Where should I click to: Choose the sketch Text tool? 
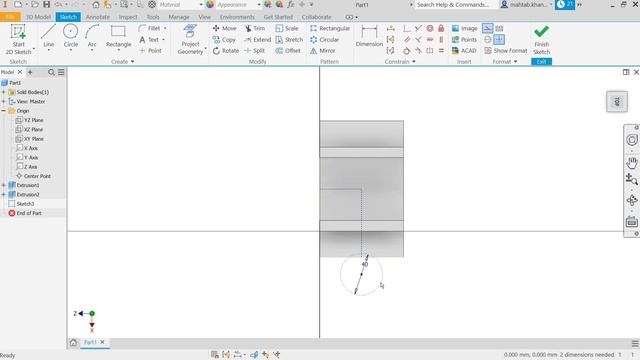[x=149, y=40]
